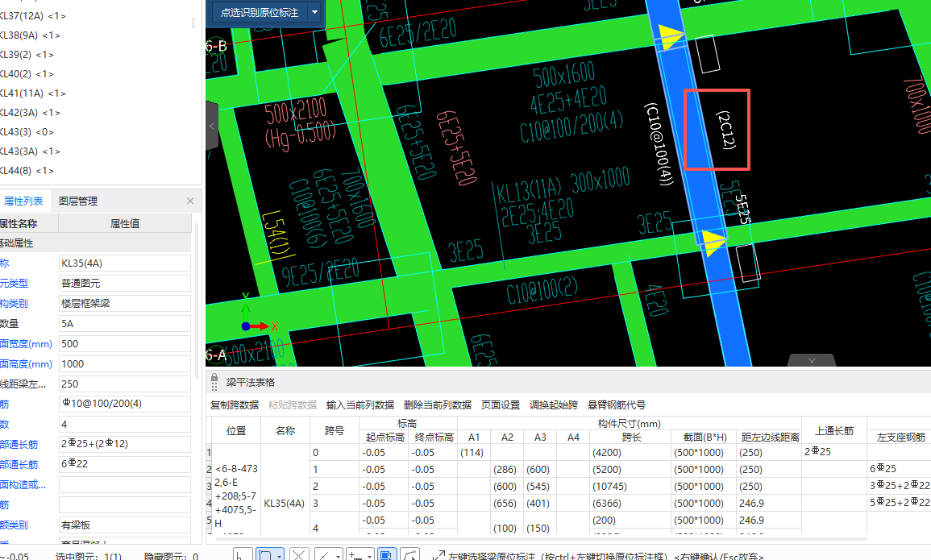
Task: Click the KL35(4A) name cell in the table
Action: tap(285, 504)
